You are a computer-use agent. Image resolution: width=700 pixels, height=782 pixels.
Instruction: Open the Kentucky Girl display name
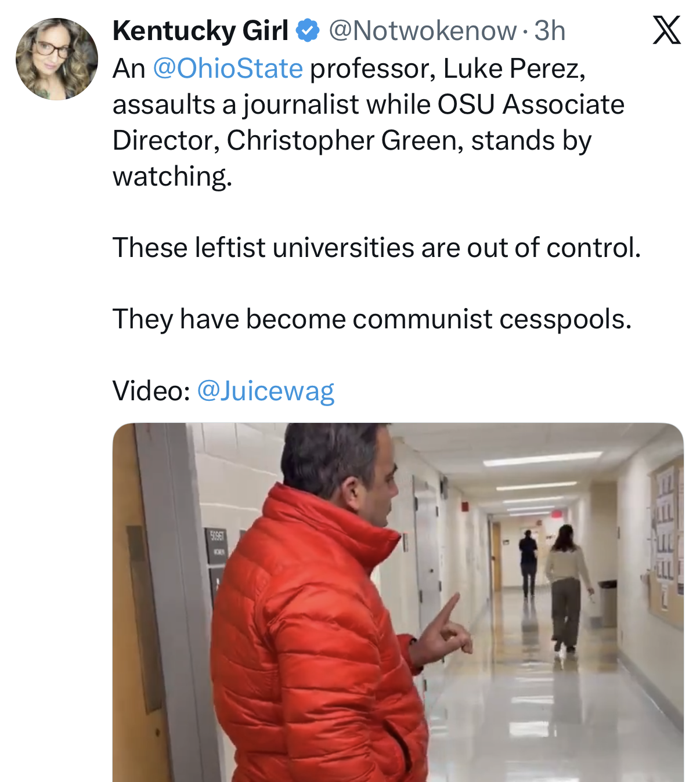point(200,31)
